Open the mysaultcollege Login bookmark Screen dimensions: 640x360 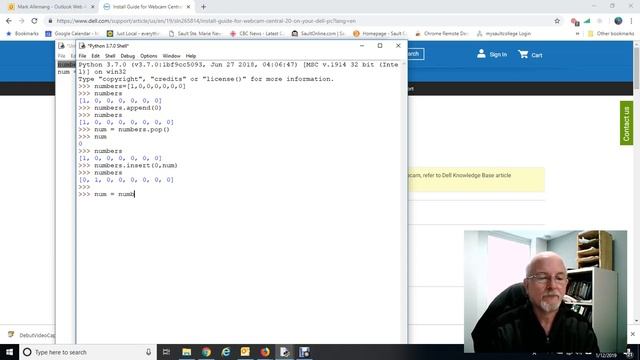(x=504, y=33)
